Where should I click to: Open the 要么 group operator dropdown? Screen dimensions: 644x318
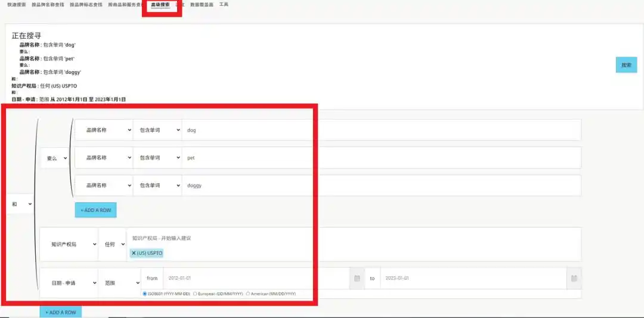(55, 158)
